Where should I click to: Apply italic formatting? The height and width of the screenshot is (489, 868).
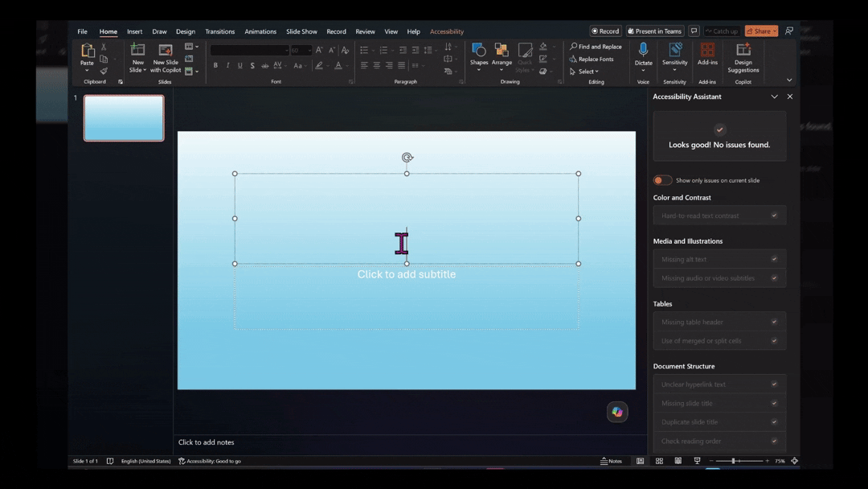point(227,64)
